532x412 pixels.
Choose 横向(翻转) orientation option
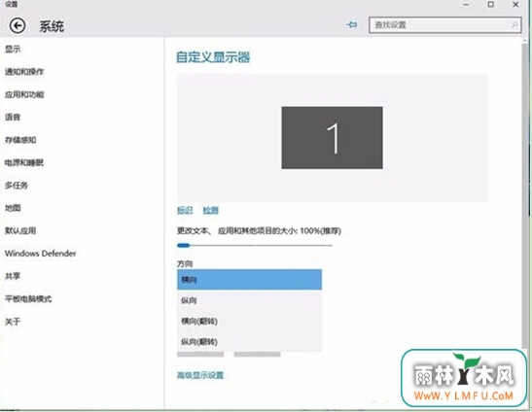[x=249, y=321]
